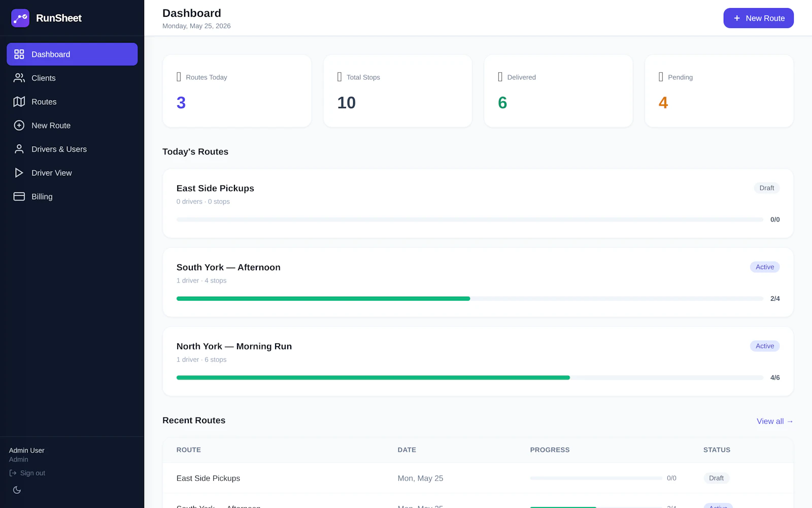812x508 pixels.
Task: Open Clients via the people icon
Action: 19,78
